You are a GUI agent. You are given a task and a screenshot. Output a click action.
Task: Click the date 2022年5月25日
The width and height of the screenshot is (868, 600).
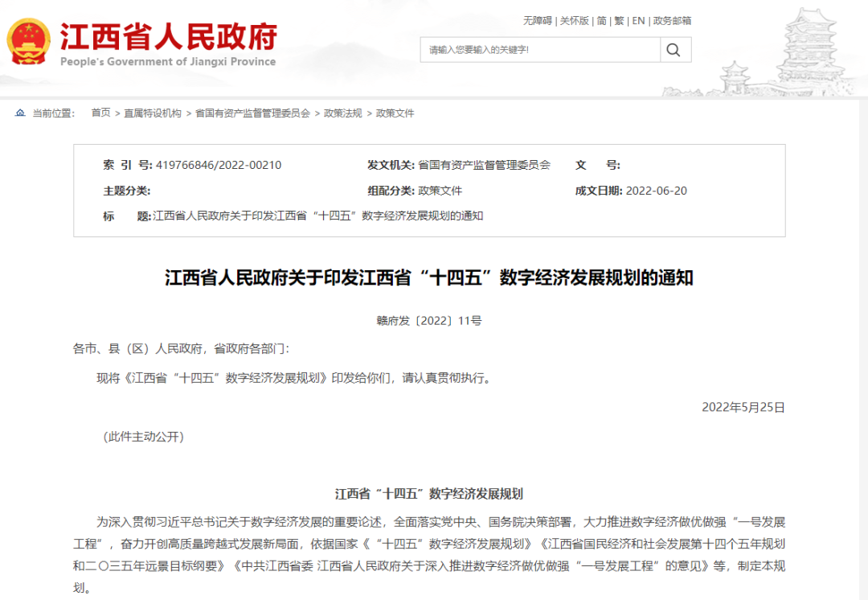click(743, 407)
